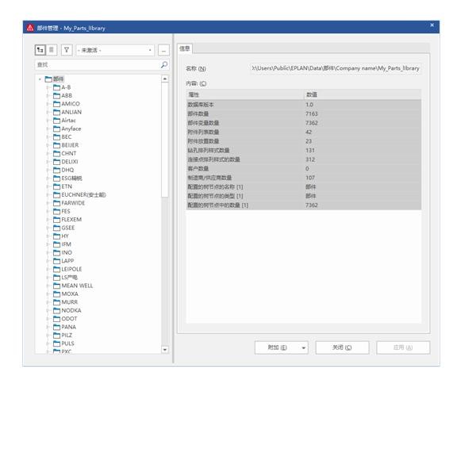Click the 关闭 button
The width and height of the screenshot is (476, 476).
click(x=342, y=347)
